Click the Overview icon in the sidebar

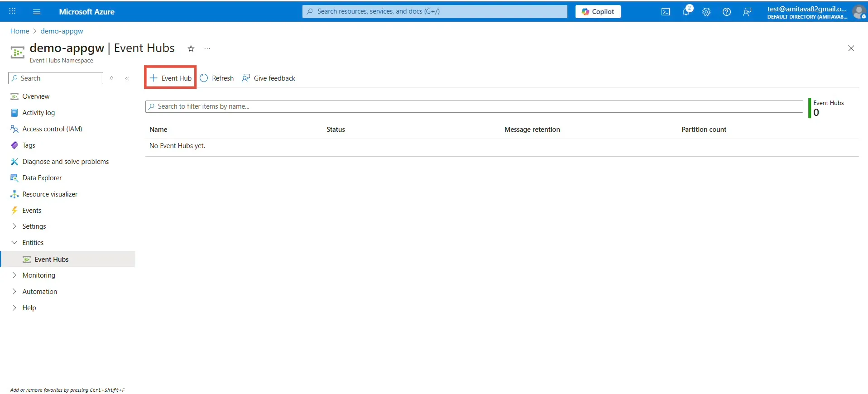click(x=14, y=96)
